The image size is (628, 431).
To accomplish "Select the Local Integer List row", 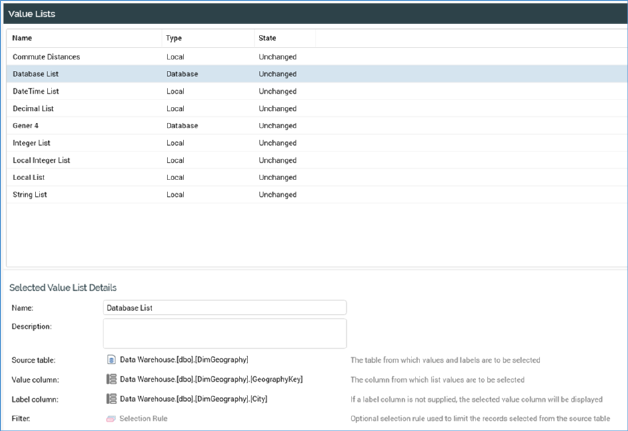I will (316, 160).
